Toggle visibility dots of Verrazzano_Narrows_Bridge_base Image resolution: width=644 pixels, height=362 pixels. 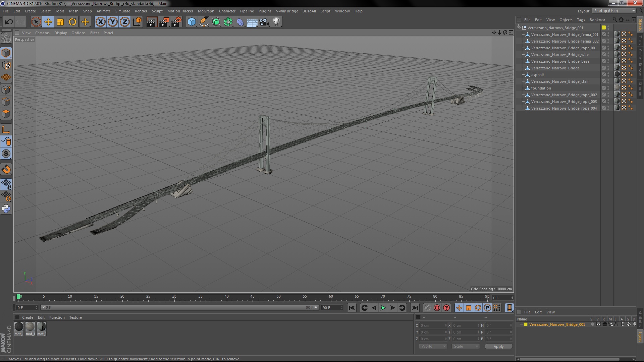click(x=608, y=61)
